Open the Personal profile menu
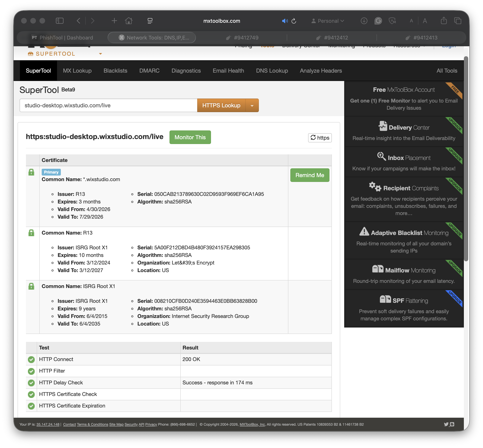The width and height of the screenshot is (483, 448). click(x=328, y=21)
